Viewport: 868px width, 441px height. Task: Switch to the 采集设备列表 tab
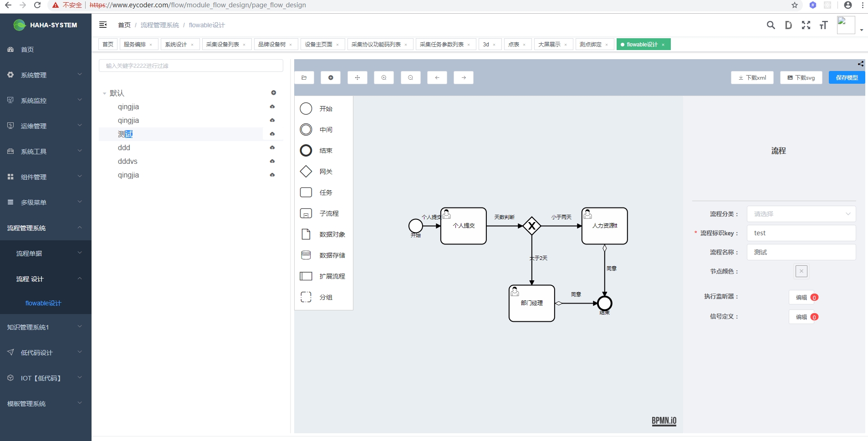(226, 44)
